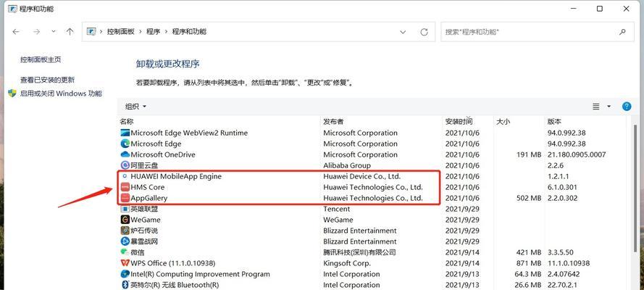Click the WPS Office icon
Viewport: 644px width, 290px height.
125,263
